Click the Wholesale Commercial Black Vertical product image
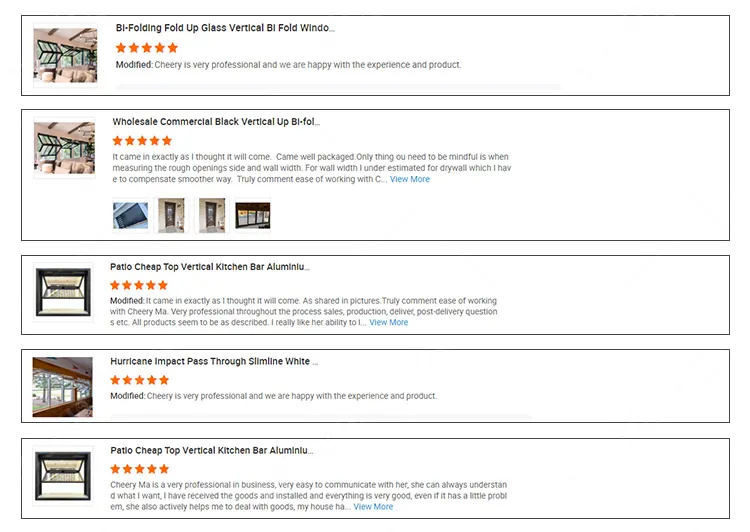This screenshot has height=532, width=750. (x=64, y=149)
